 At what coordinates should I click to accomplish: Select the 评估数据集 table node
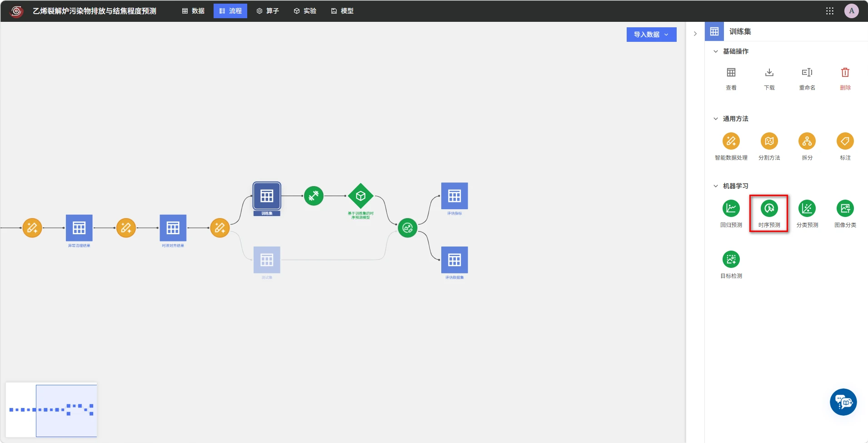point(454,260)
